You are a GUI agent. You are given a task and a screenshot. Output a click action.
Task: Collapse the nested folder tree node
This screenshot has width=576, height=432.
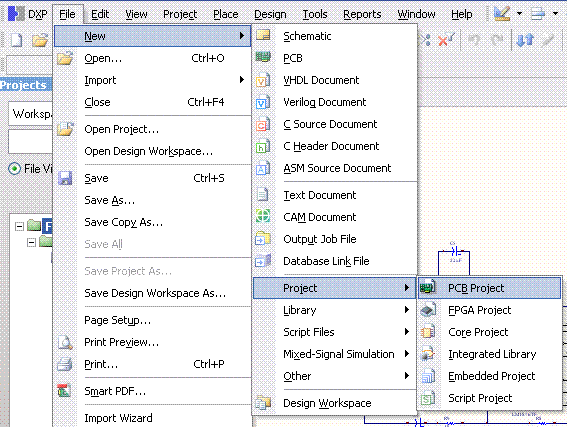32,242
